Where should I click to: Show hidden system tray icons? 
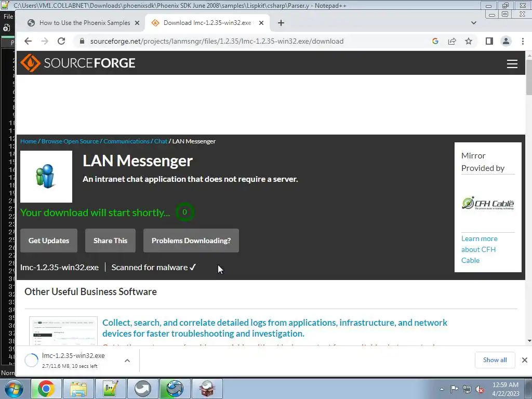click(x=442, y=389)
